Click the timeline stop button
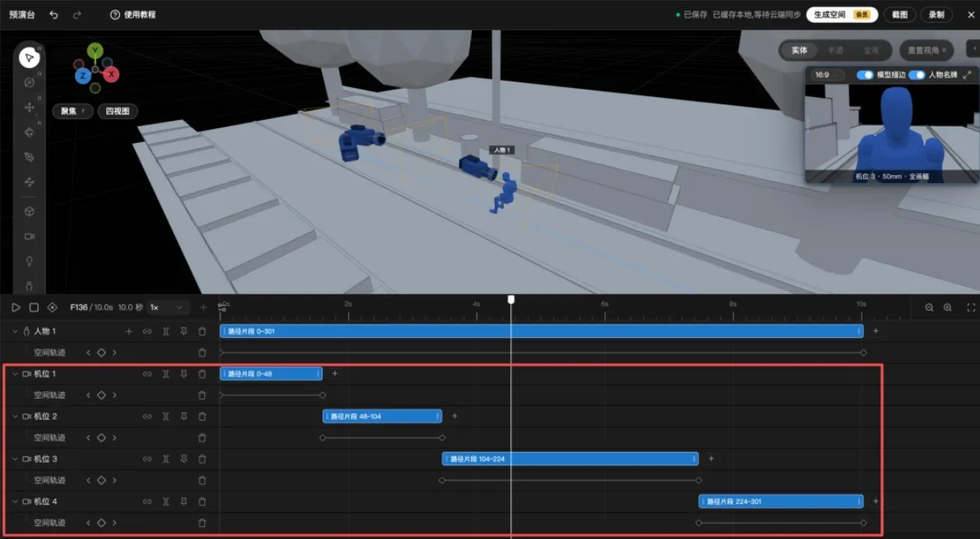 point(33,307)
